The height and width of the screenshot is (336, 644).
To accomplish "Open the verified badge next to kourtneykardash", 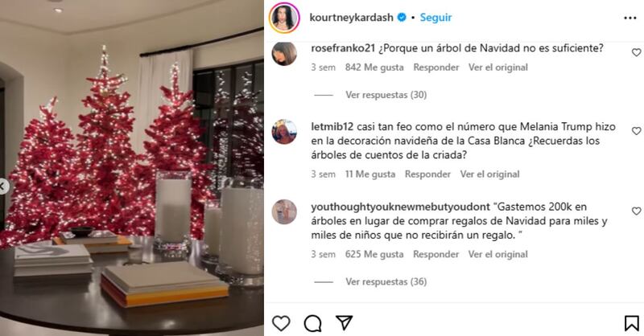I will click(402, 17).
